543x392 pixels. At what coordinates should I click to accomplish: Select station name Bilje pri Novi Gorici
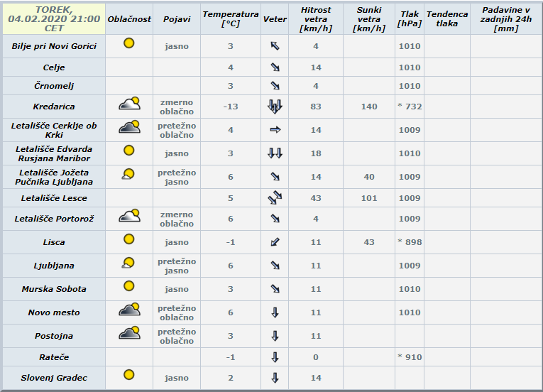point(54,46)
